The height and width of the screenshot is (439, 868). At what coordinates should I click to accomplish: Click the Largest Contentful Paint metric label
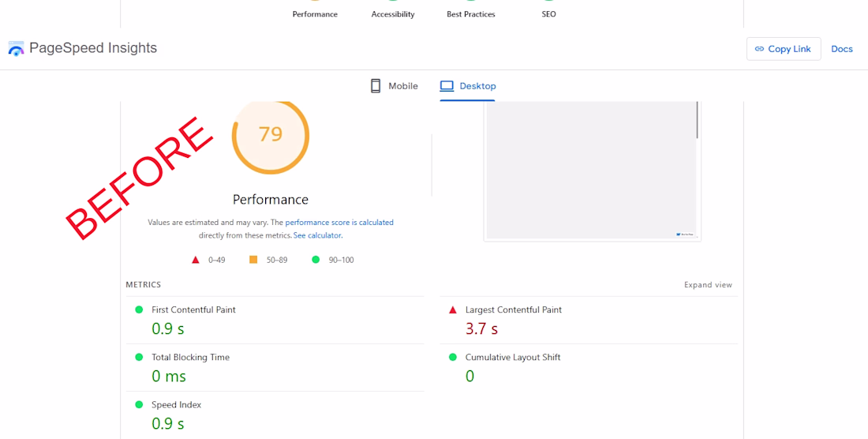click(x=513, y=310)
